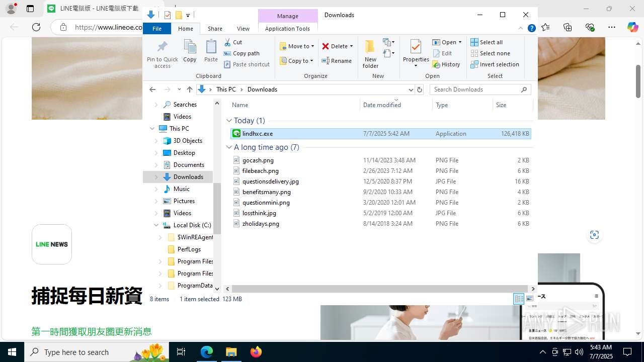Viewport: 644px width, 362px height.
Task: Sort by Name column header
Action: click(x=295, y=105)
